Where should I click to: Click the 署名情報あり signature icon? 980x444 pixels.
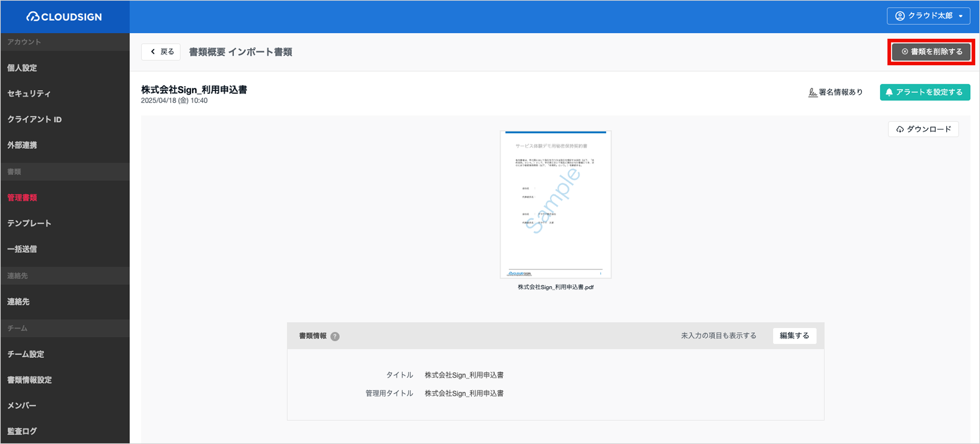click(x=813, y=92)
